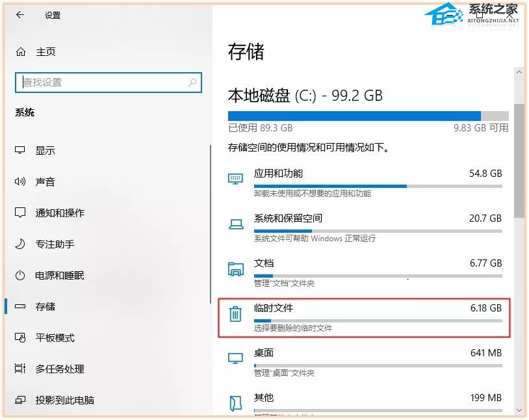This screenshot has height=420, width=529.
Task: Click the 文档 folder icon
Action: pyautogui.click(x=235, y=269)
